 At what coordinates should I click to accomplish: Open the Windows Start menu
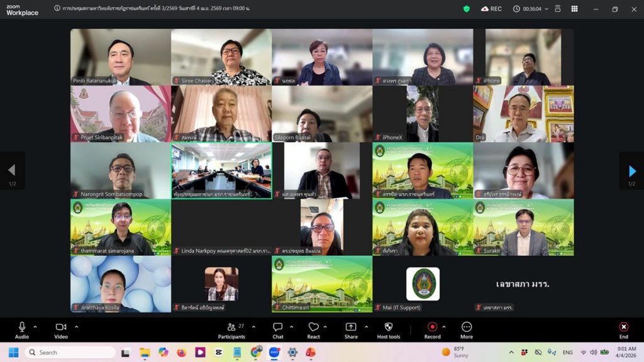[13, 352]
